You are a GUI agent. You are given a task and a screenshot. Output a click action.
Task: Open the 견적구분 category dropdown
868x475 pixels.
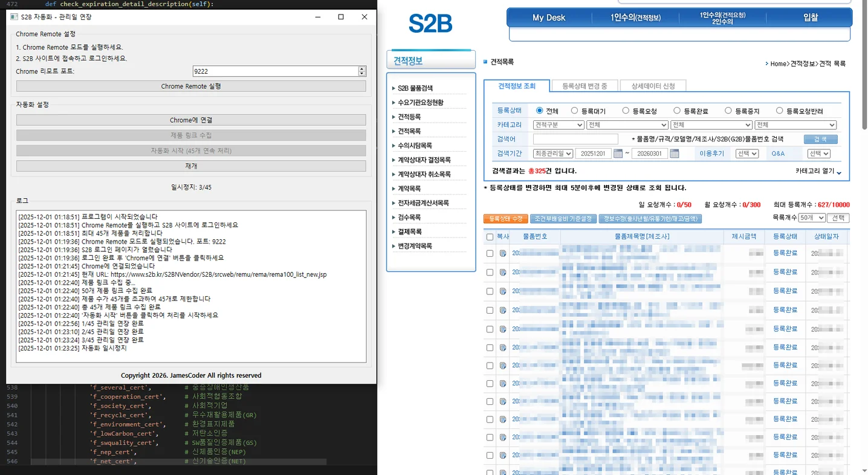point(559,125)
